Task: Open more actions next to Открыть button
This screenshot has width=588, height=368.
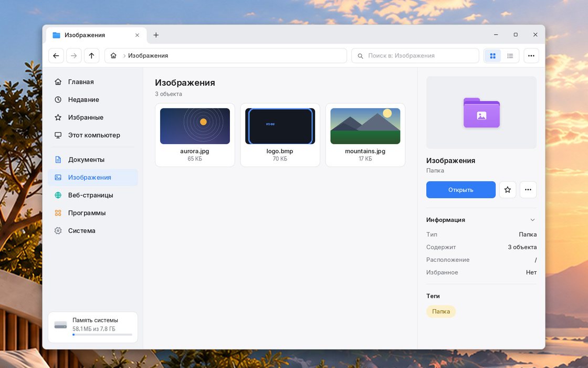Action: pos(528,190)
